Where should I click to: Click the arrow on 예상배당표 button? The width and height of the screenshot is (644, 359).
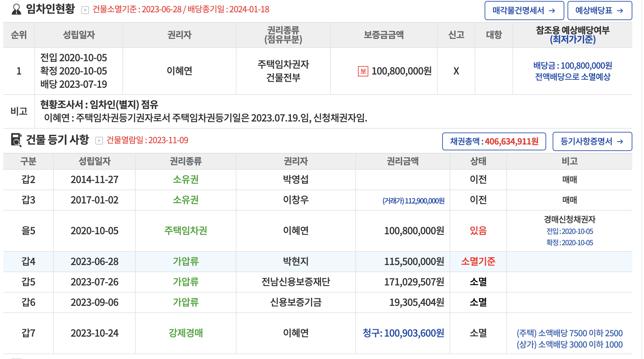tap(620, 11)
